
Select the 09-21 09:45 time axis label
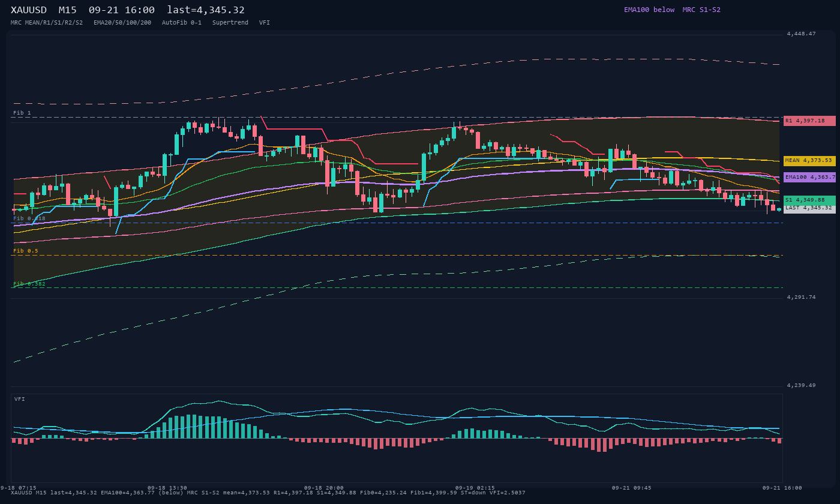(x=631, y=488)
